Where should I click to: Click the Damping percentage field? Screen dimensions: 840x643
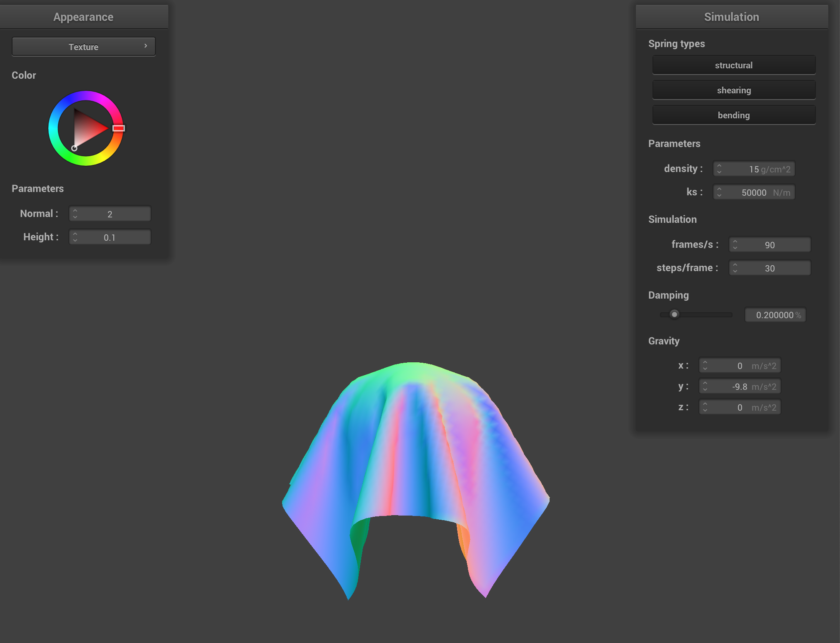[775, 315]
